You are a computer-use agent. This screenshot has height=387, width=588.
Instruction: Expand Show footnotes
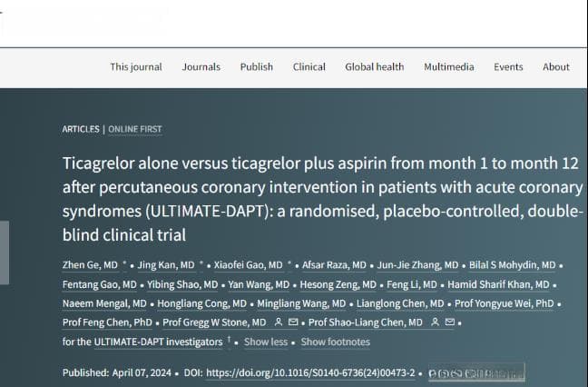335,342
